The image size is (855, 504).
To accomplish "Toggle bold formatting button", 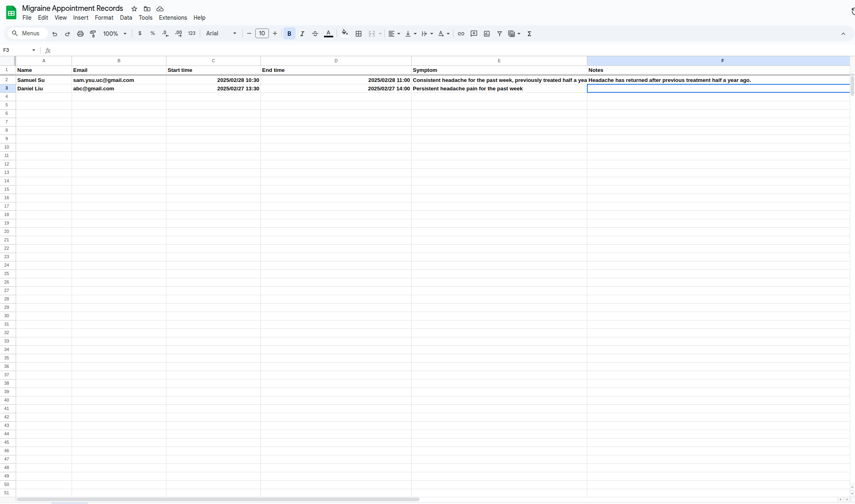I will [289, 34].
